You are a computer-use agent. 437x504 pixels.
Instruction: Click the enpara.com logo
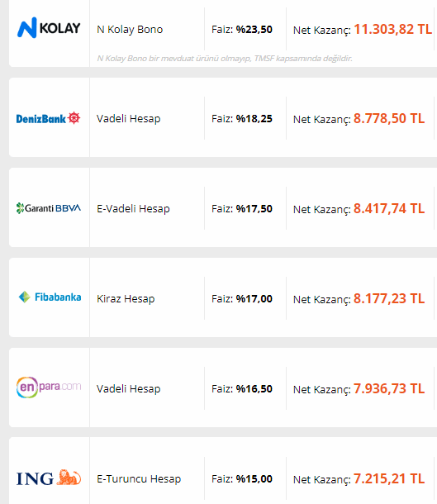49,388
